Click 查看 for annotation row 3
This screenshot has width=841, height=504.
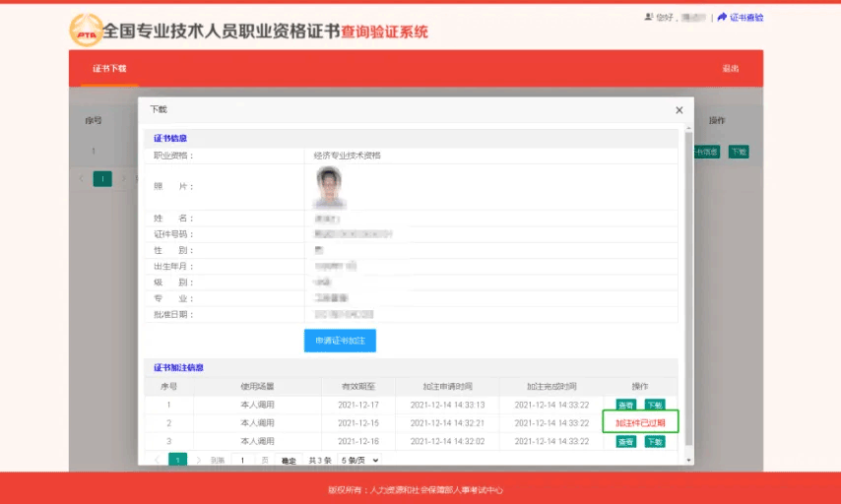(x=625, y=442)
